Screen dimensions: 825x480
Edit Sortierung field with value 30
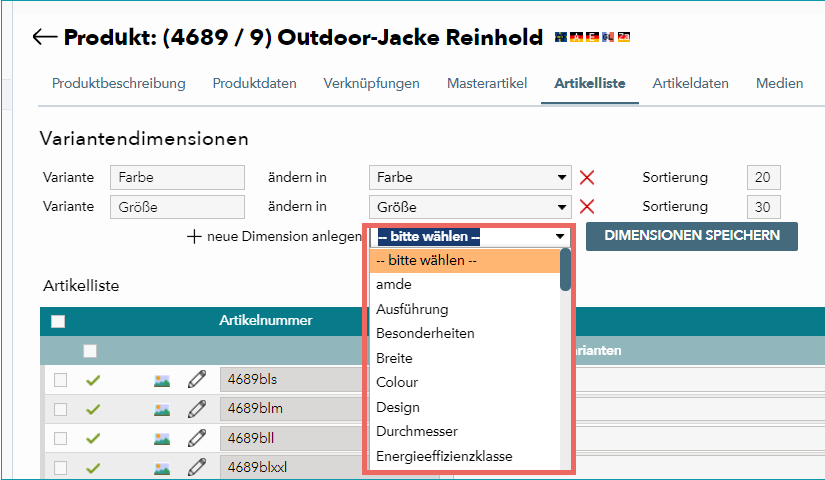[x=763, y=207]
